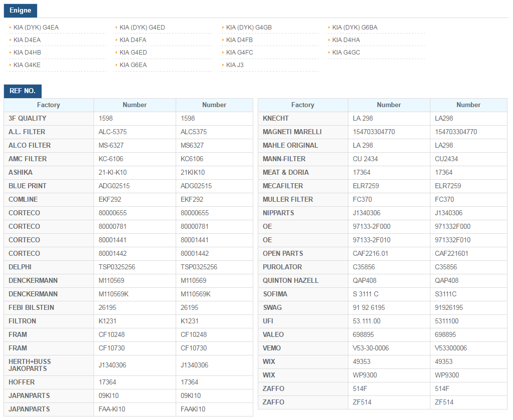The image size is (513, 420).
Task: Click the OPEN PARTS factory name
Action: tap(283, 254)
